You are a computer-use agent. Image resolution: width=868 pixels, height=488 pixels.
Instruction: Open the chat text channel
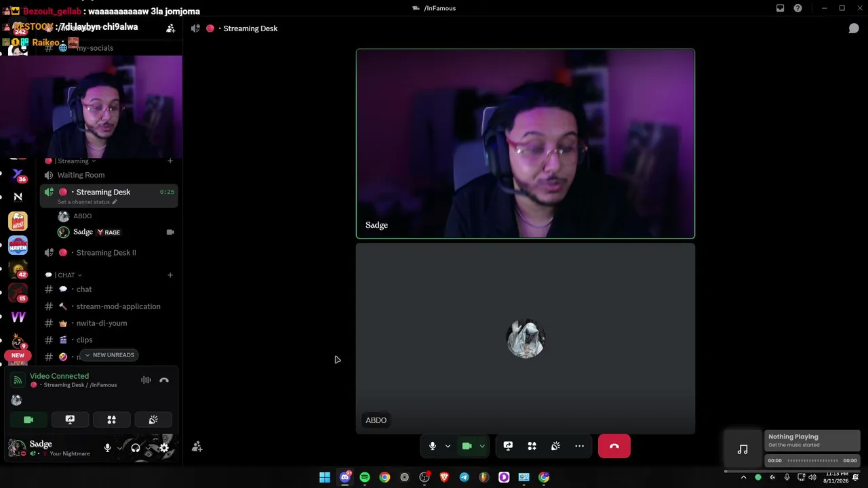pos(109,289)
